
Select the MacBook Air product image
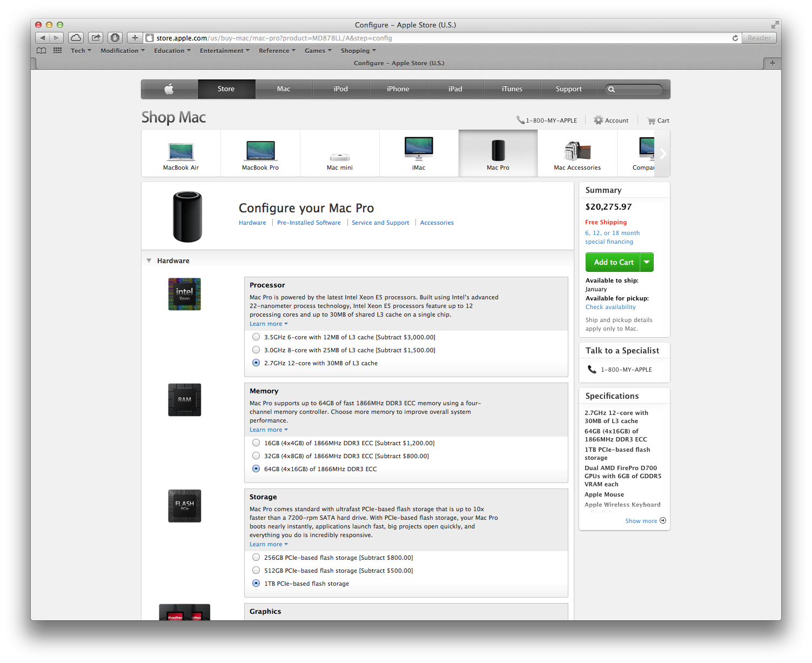pos(181,151)
